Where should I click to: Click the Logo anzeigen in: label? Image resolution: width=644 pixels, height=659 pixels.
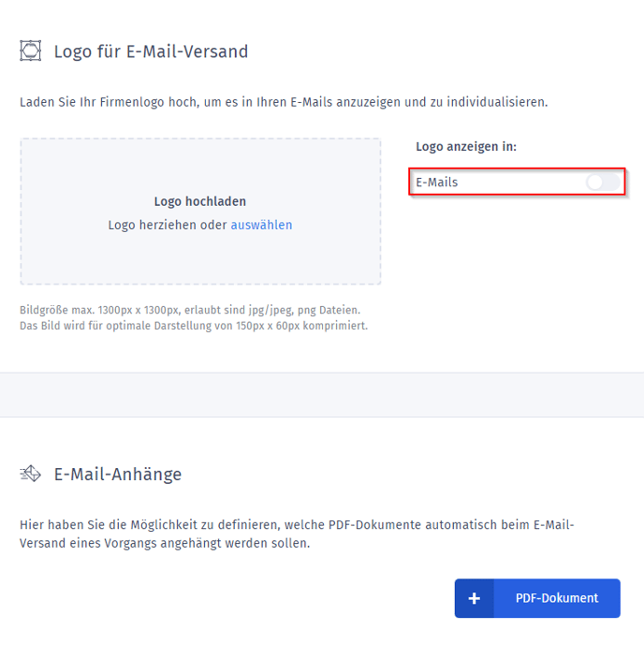(466, 147)
